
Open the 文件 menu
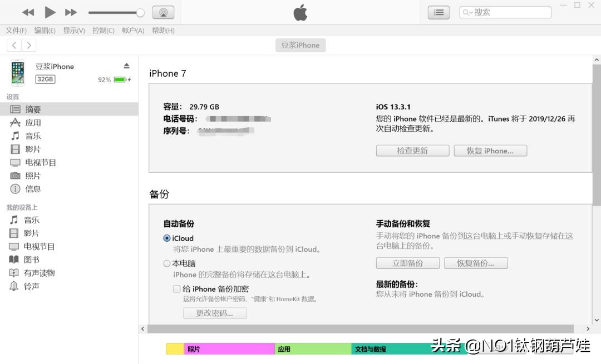tap(16, 31)
